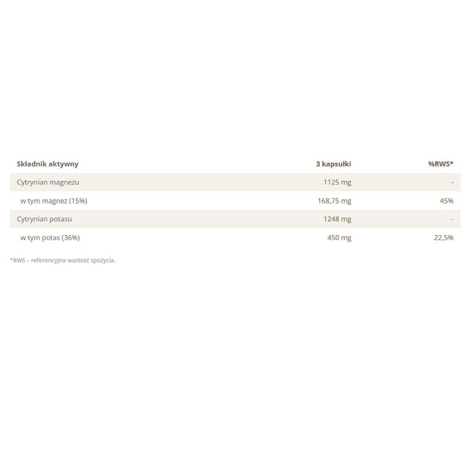
Task: Click the '%RWS*' column header
Action: (x=440, y=164)
